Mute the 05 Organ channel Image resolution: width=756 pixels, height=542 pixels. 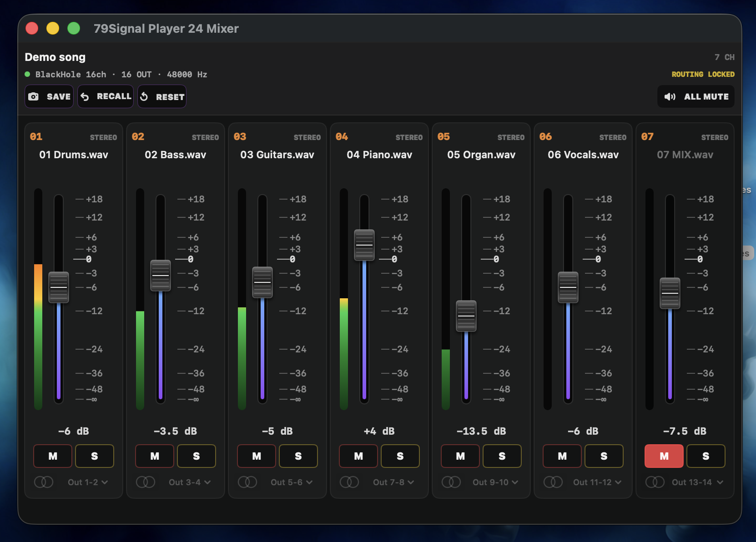[x=460, y=456]
